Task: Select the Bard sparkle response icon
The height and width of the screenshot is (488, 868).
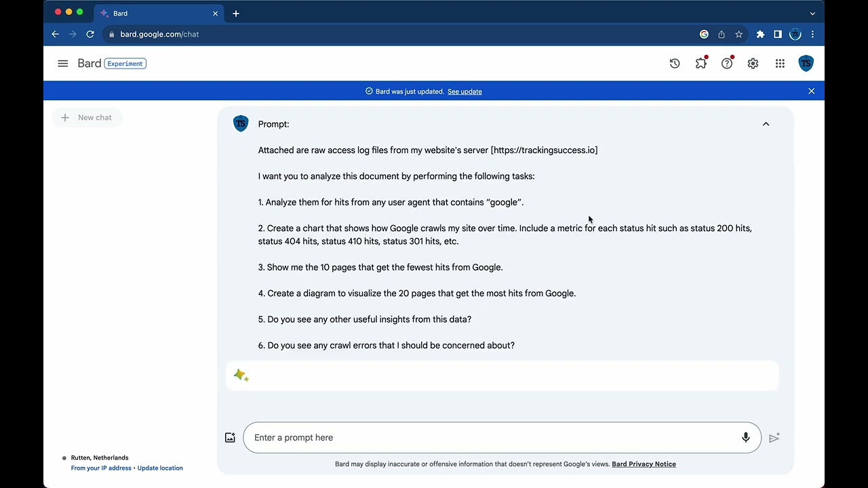Action: click(x=241, y=375)
